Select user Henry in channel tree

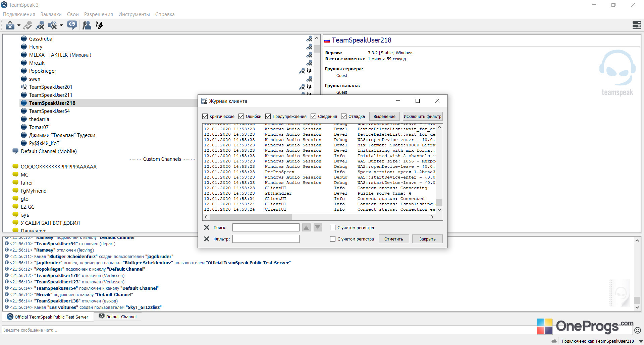point(36,47)
